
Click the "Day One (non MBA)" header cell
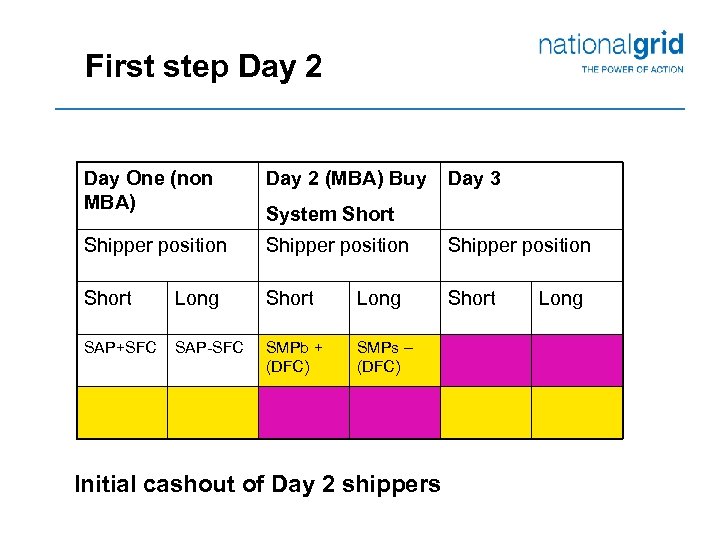click(x=148, y=189)
